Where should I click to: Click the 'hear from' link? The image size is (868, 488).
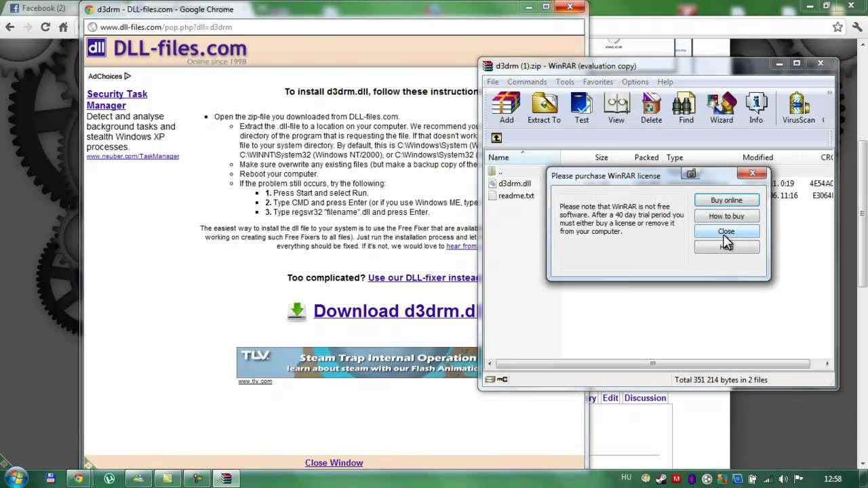pyautogui.click(x=462, y=246)
